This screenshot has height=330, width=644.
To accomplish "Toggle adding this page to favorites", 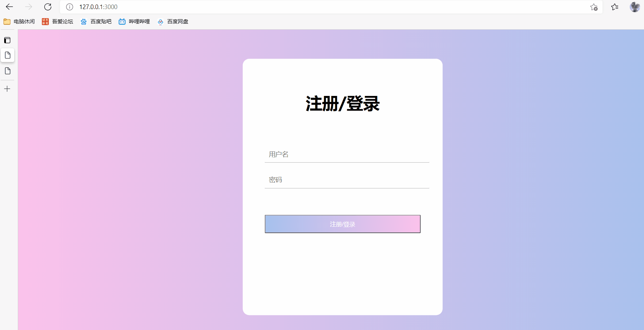I will click(594, 7).
